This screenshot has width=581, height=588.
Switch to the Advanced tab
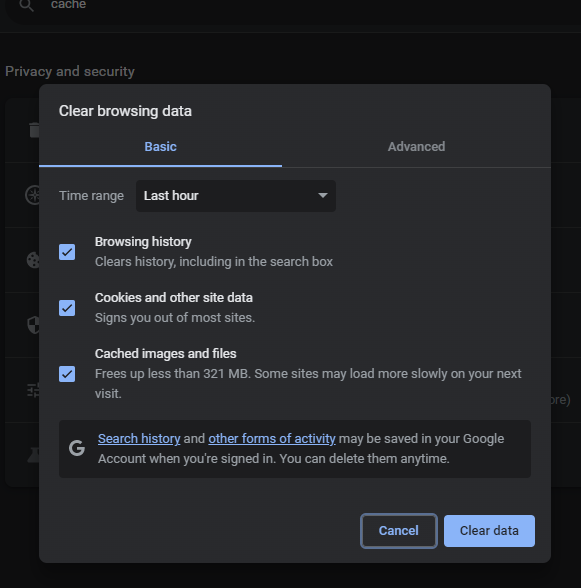416,147
